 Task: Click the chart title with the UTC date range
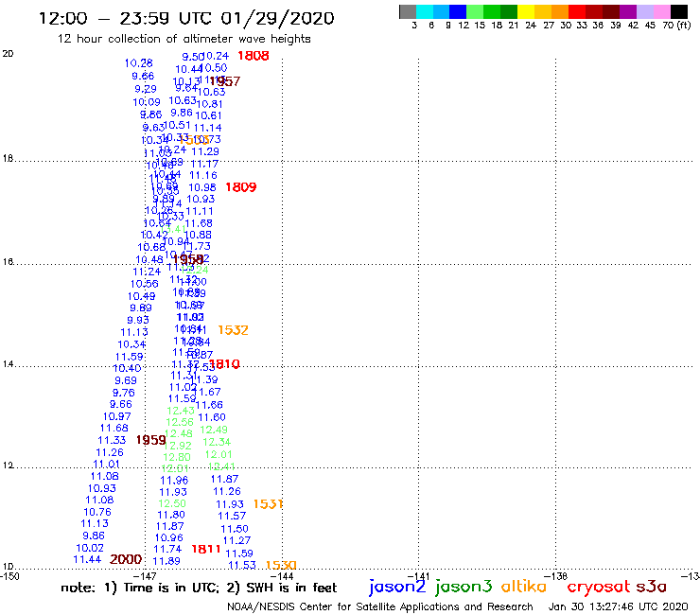pos(186,18)
